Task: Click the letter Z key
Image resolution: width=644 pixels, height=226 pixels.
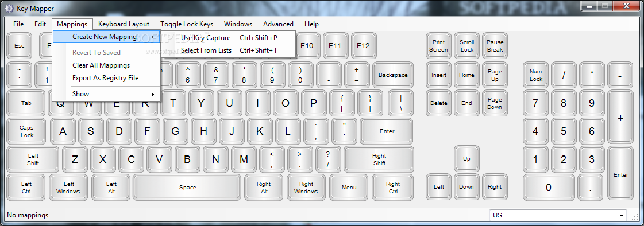Action: click(x=75, y=159)
